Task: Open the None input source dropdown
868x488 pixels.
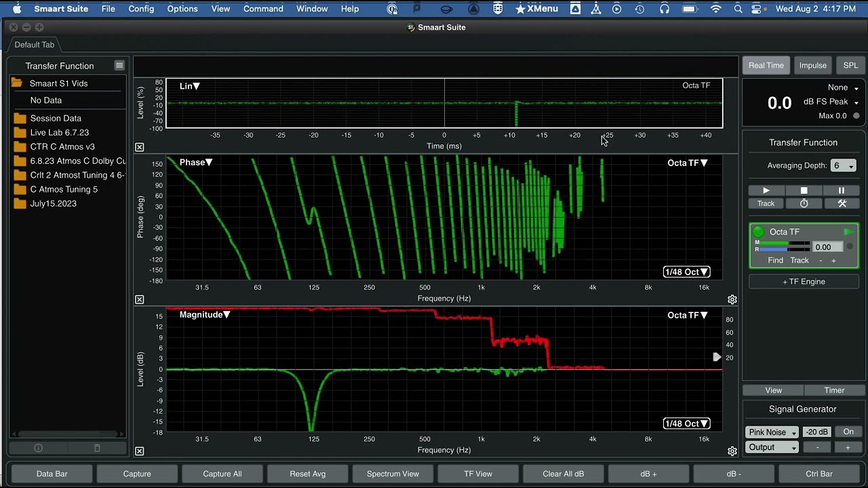Action: [843, 87]
